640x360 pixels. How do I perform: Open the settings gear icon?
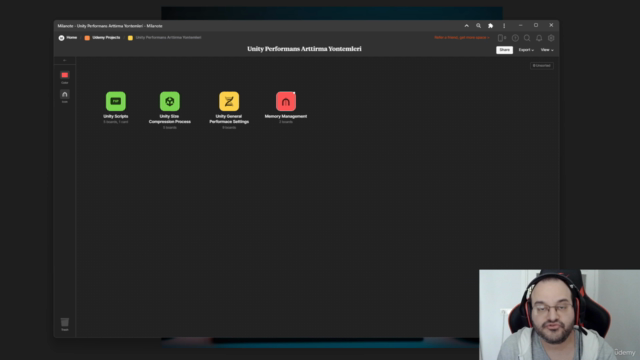(x=551, y=38)
